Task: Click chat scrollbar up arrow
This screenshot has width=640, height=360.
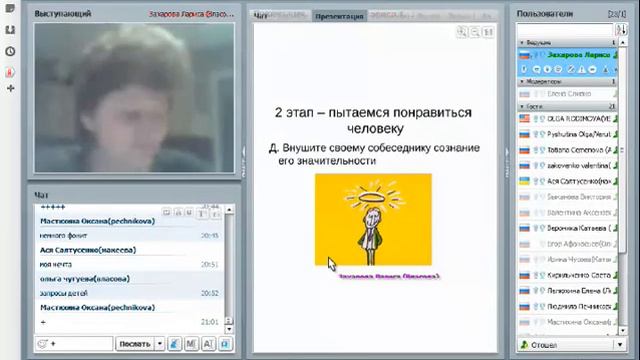Action: [x=229, y=210]
